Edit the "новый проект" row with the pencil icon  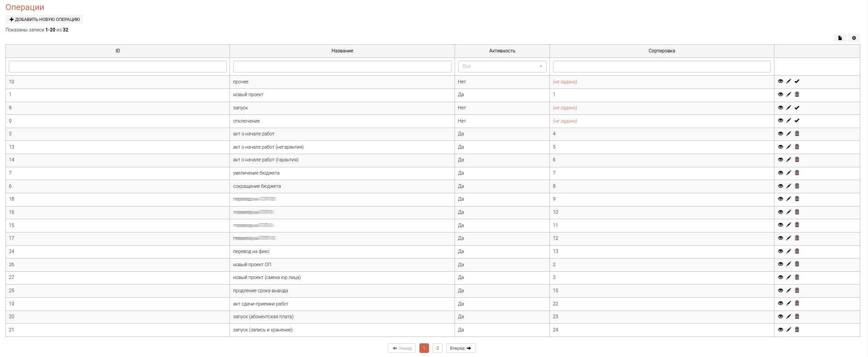pyautogui.click(x=789, y=94)
